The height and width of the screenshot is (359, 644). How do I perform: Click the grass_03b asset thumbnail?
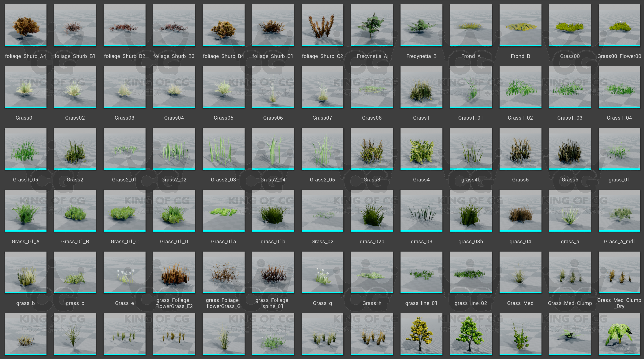pyautogui.click(x=471, y=210)
